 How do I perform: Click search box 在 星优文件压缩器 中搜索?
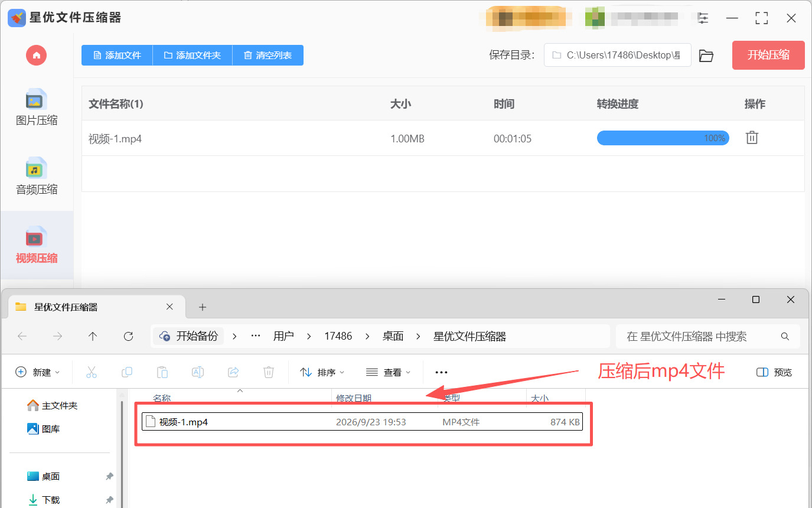click(708, 336)
